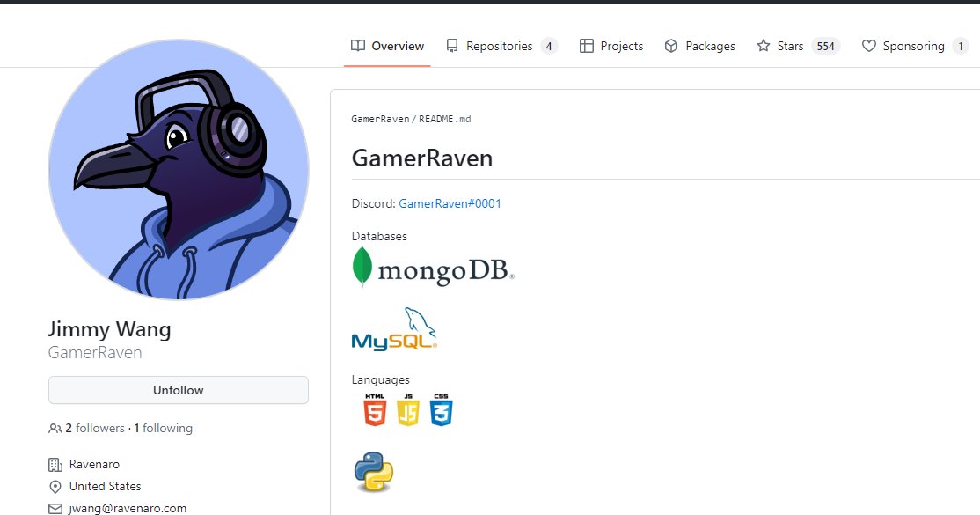Open the jwang@ravenaro.com email link

point(128,508)
